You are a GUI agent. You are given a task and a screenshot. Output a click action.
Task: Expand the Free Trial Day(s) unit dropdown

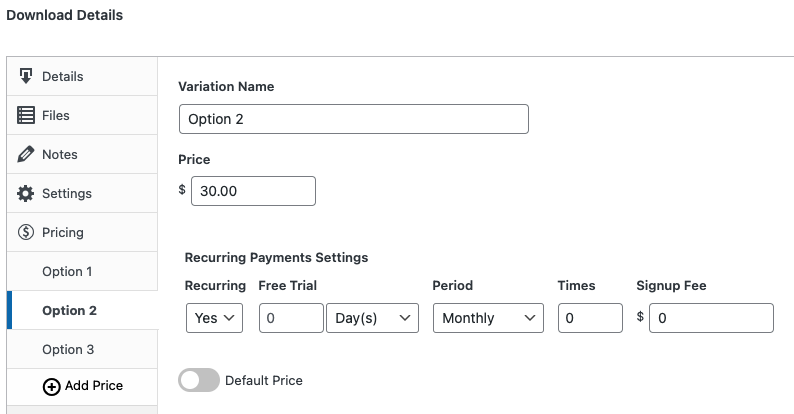tap(372, 318)
